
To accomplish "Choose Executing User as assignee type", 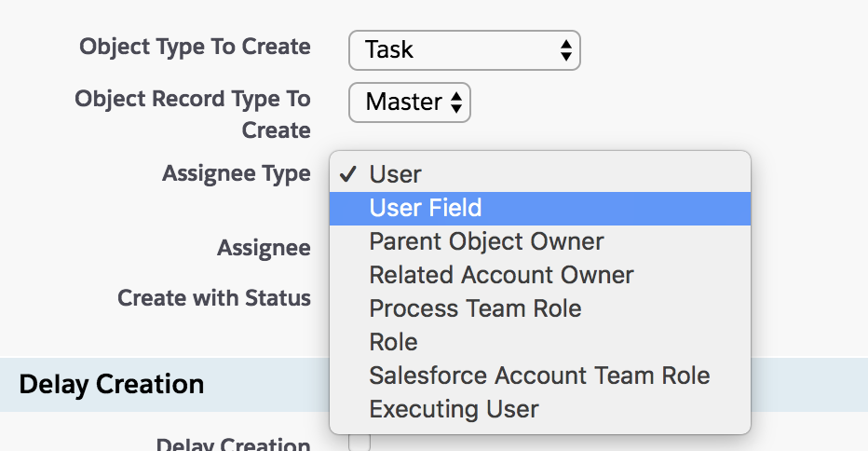I will coord(454,409).
